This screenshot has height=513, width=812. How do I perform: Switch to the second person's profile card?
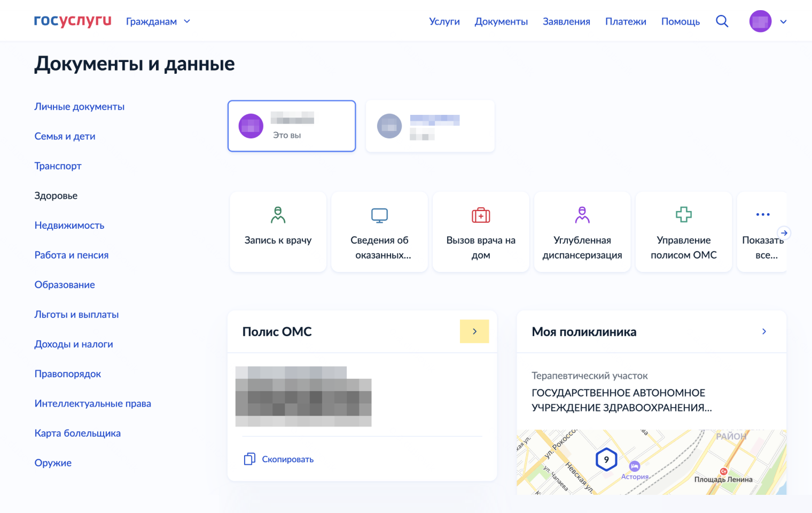coord(430,126)
